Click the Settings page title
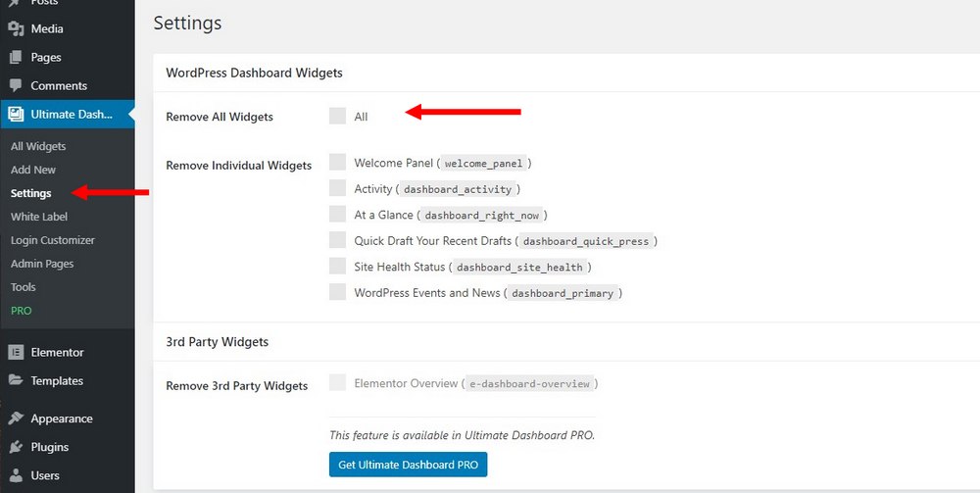The height and width of the screenshot is (493, 980). coord(187,24)
